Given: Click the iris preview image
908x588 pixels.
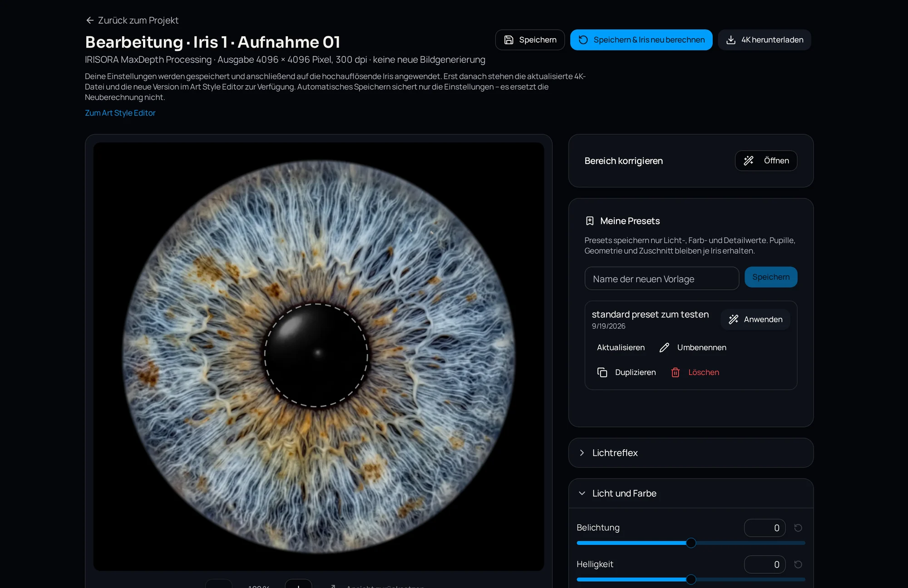Looking at the screenshot, I should pos(319,356).
